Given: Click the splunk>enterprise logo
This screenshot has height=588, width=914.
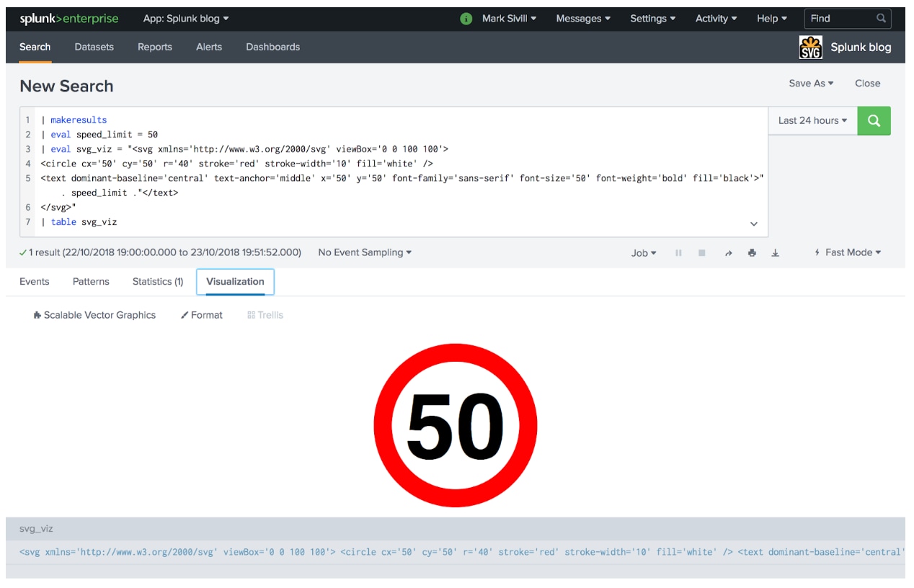Looking at the screenshot, I should click(x=69, y=19).
